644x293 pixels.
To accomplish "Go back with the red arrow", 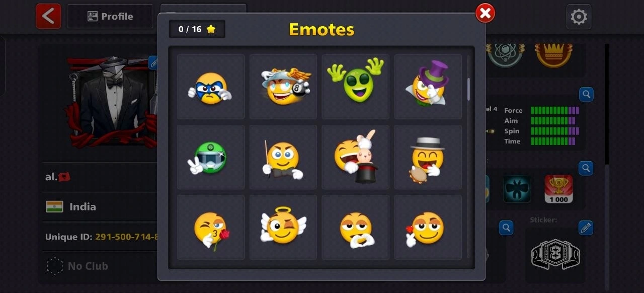I will (x=48, y=16).
